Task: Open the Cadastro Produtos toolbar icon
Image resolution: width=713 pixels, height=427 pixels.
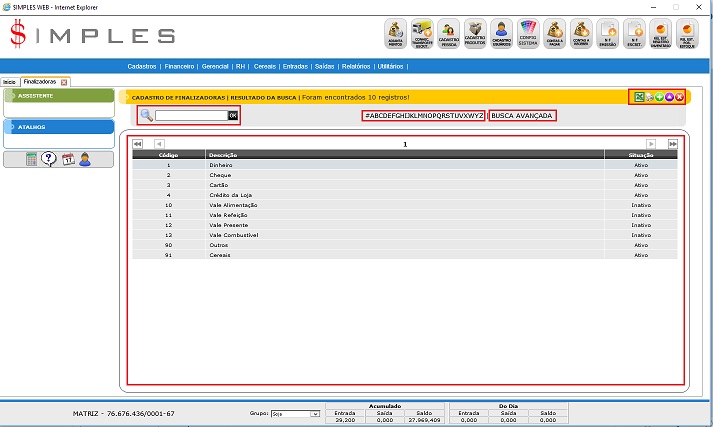Action: [x=476, y=34]
